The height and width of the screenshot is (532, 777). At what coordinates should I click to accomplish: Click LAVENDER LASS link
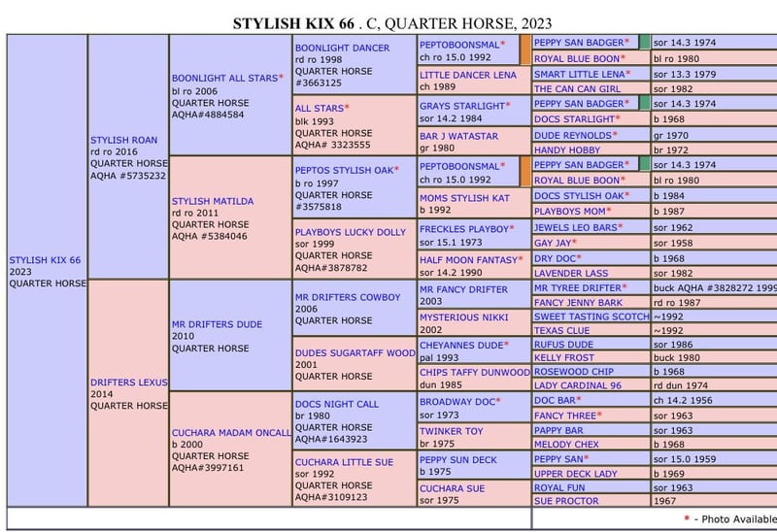point(571,274)
